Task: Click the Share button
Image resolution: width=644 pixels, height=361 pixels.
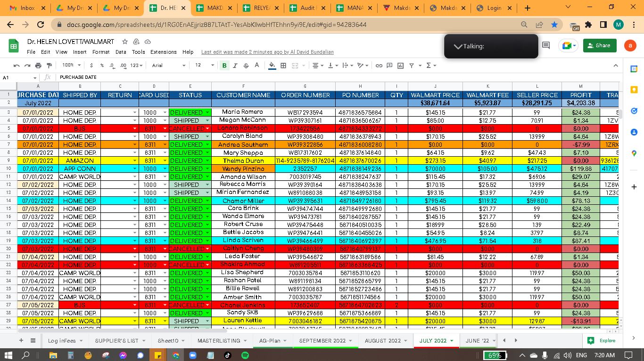Action: tap(599, 45)
